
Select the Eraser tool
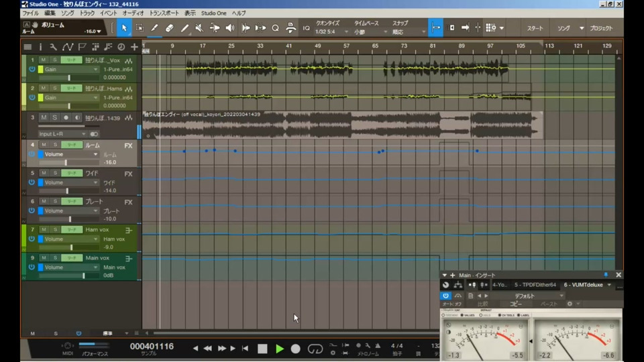[x=169, y=28]
